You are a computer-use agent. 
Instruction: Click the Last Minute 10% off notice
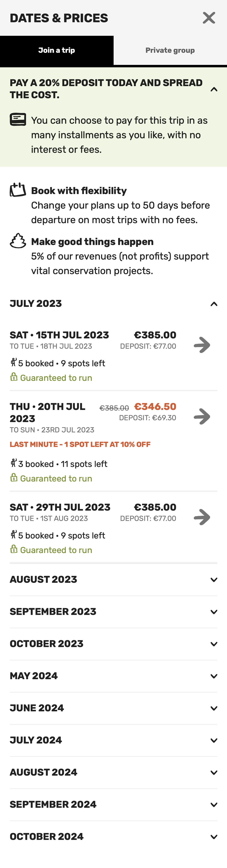click(80, 445)
